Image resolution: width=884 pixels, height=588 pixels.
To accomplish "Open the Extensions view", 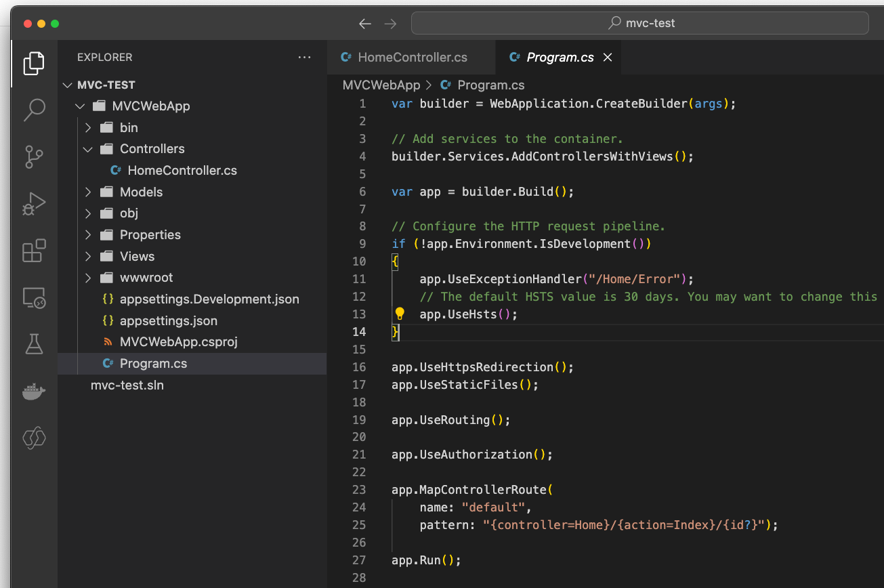I will [x=34, y=251].
